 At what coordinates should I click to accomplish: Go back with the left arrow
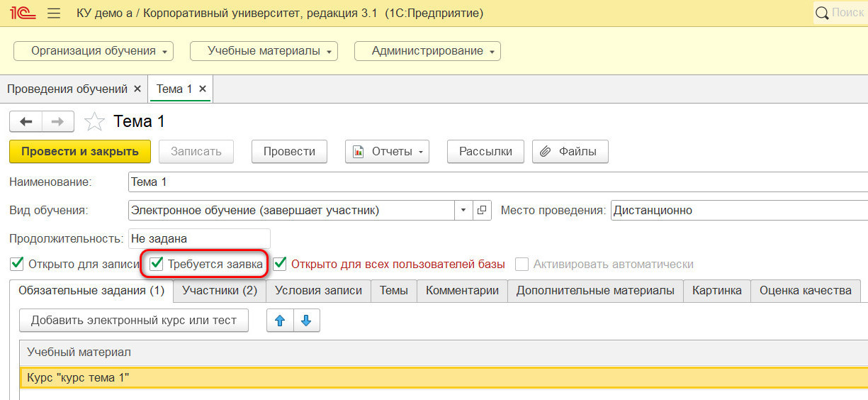point(26,121)
